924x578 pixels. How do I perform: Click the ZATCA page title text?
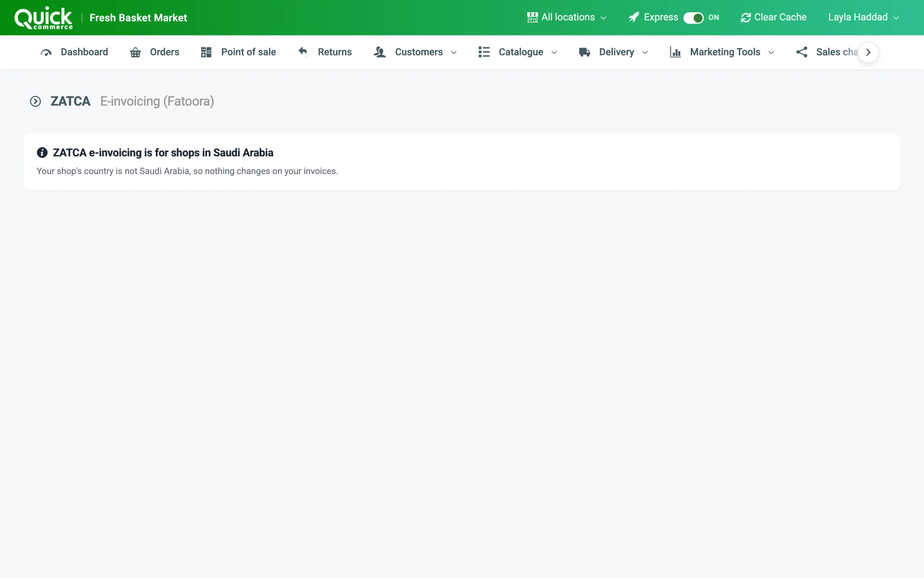coord(70,101)
